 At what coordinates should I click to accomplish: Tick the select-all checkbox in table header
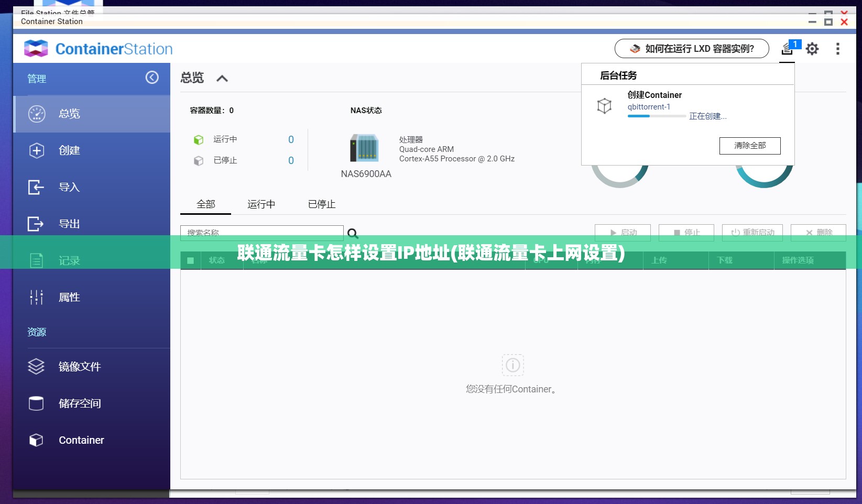click(x=190, y=260)
